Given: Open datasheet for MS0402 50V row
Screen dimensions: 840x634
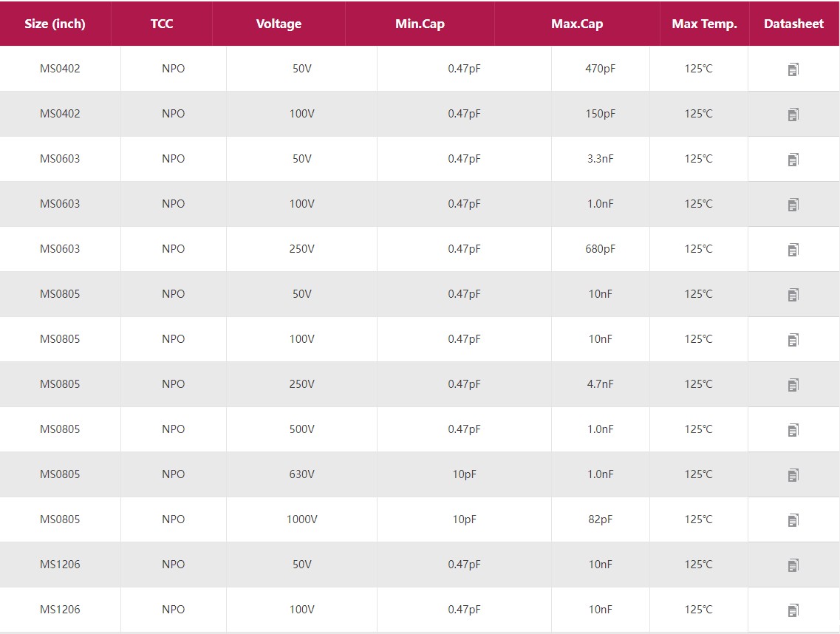Looking at the screenshot, I should [793, 69].
